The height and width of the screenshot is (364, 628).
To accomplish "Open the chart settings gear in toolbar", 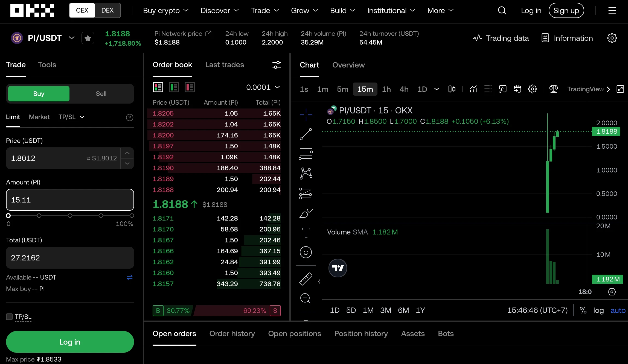I will (x=532, y=89).
